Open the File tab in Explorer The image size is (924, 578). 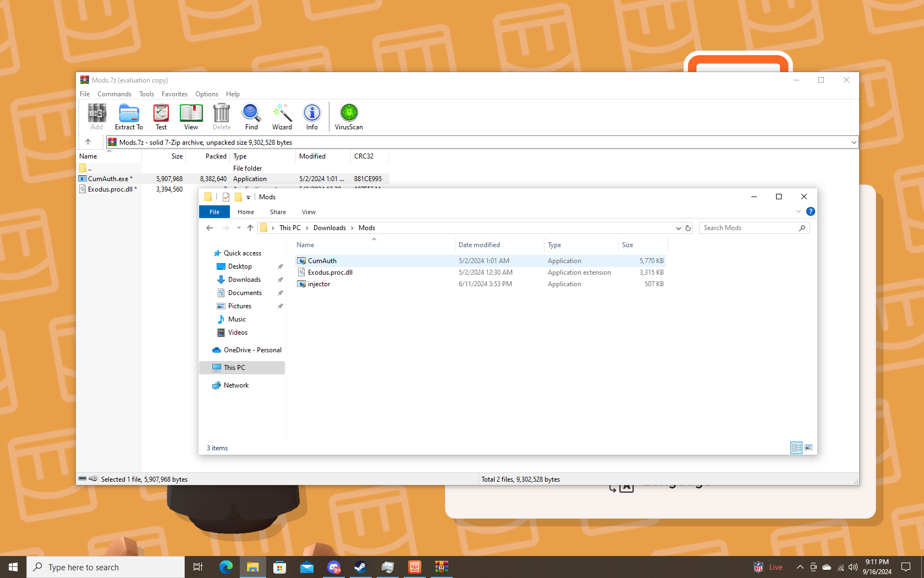tap(215, 212)
